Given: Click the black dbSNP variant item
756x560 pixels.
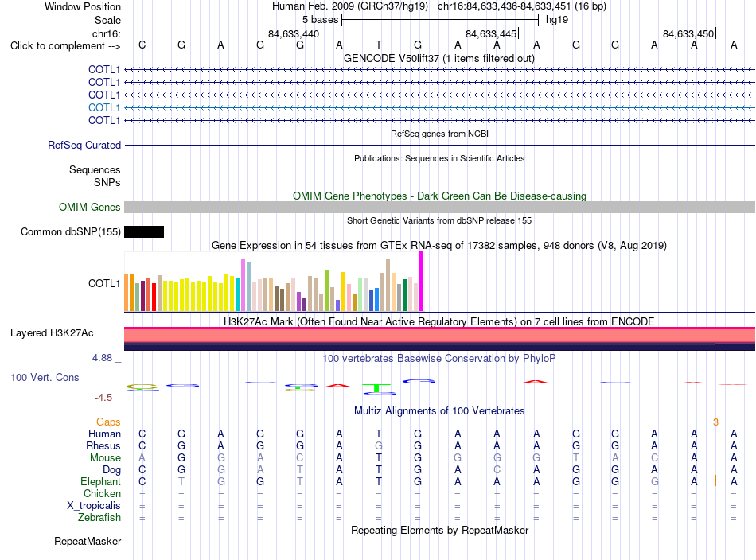Looking at the screenshot, I should 144,231.
